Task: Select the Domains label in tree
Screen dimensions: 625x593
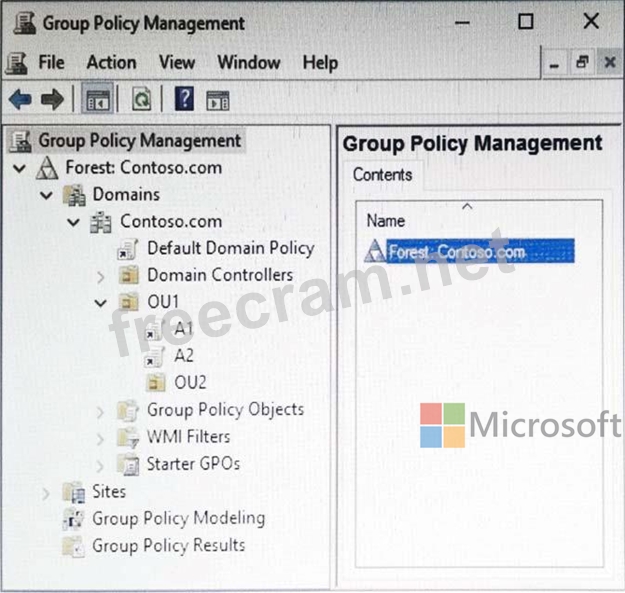Action: click(x=126, y=194)
